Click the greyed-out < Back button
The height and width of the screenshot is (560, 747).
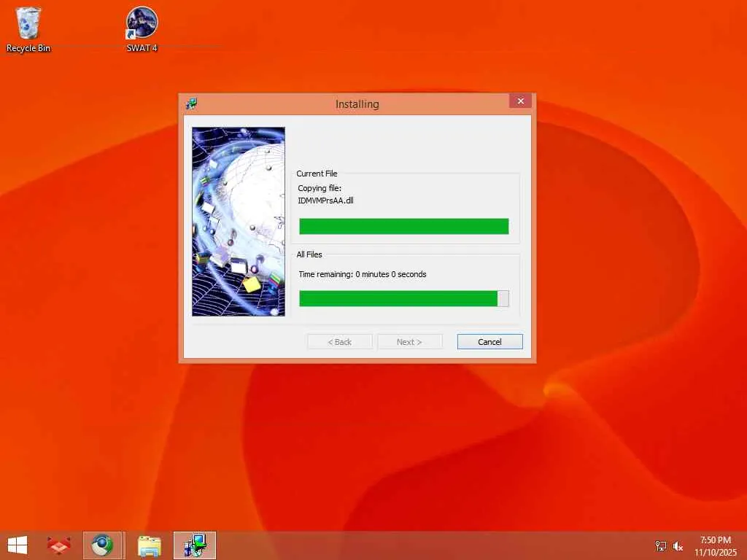pos(340,341)
